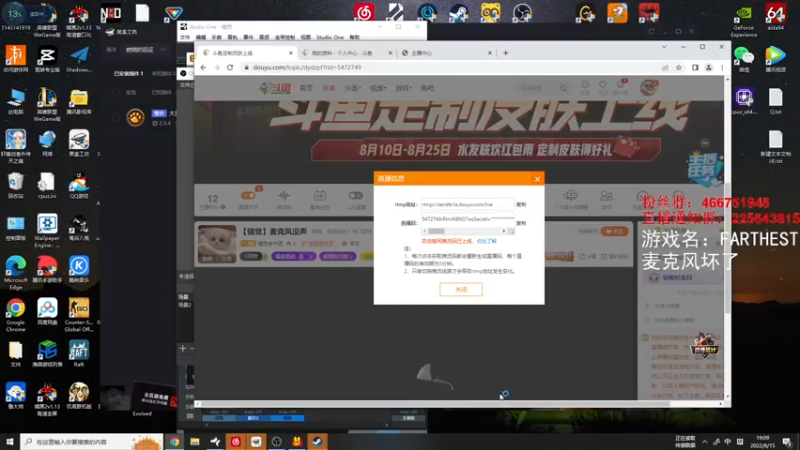Click Steam icon in Windows taskbar
This screenshot has height=450, width=800.
click(317, 441)
